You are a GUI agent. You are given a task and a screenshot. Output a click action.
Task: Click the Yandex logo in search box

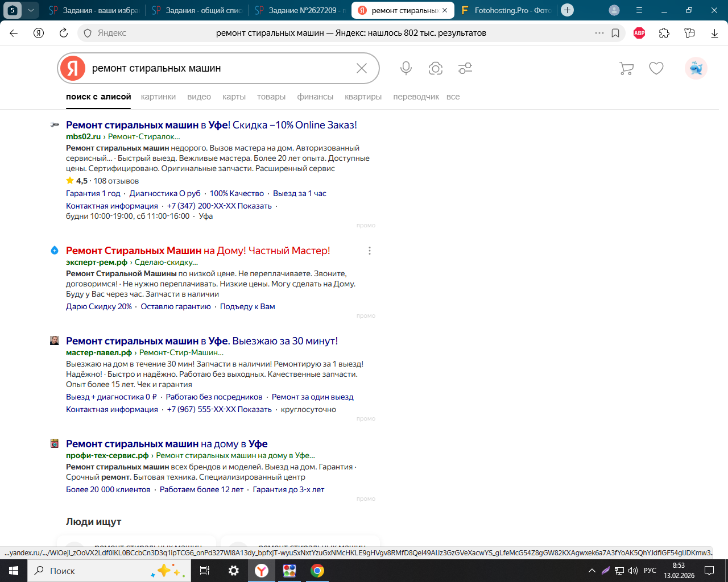click(73, 68)
